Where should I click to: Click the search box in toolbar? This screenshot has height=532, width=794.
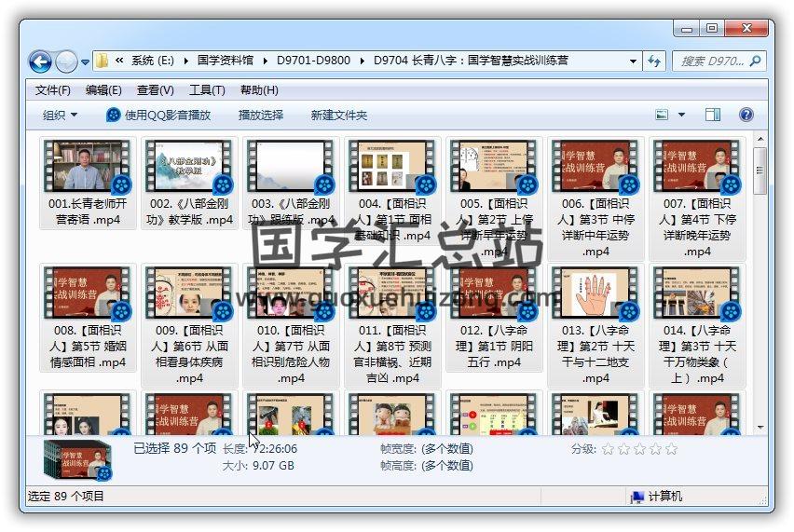coord(713,61)
